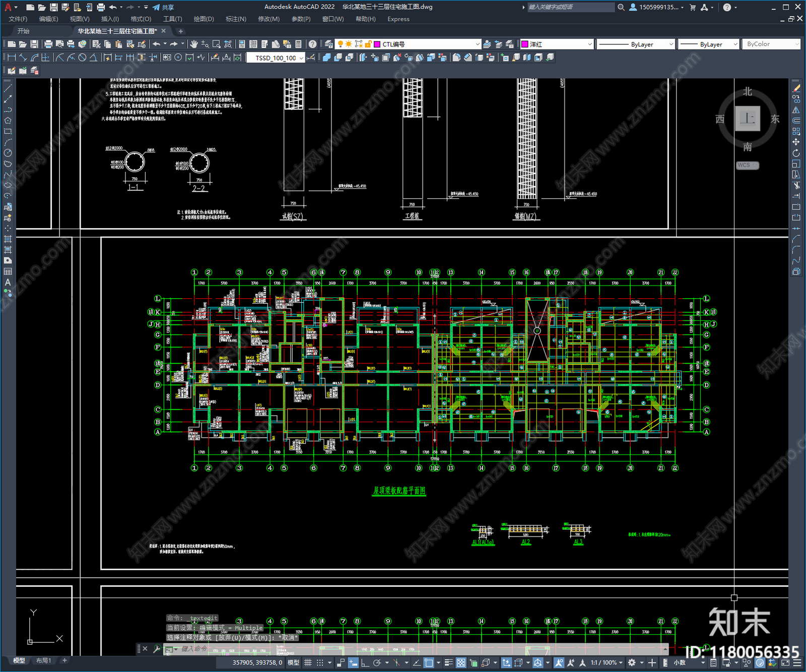
Task: Open the Help question mark icon
Action: pos(313,44)
